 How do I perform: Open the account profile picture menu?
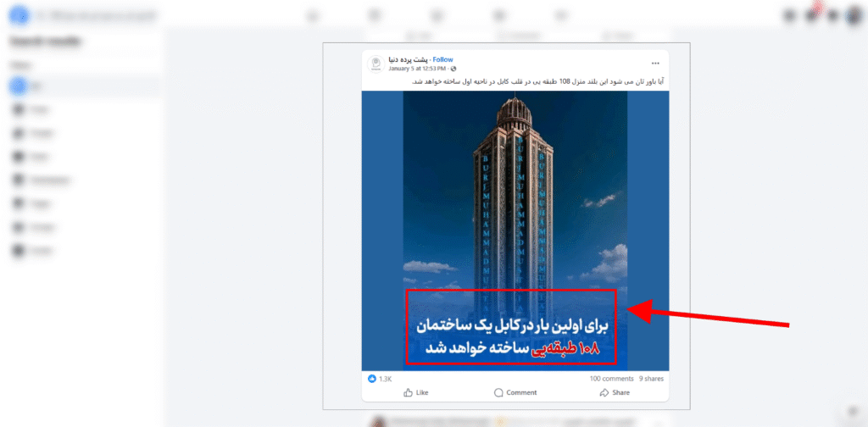[x=854, y=16]
